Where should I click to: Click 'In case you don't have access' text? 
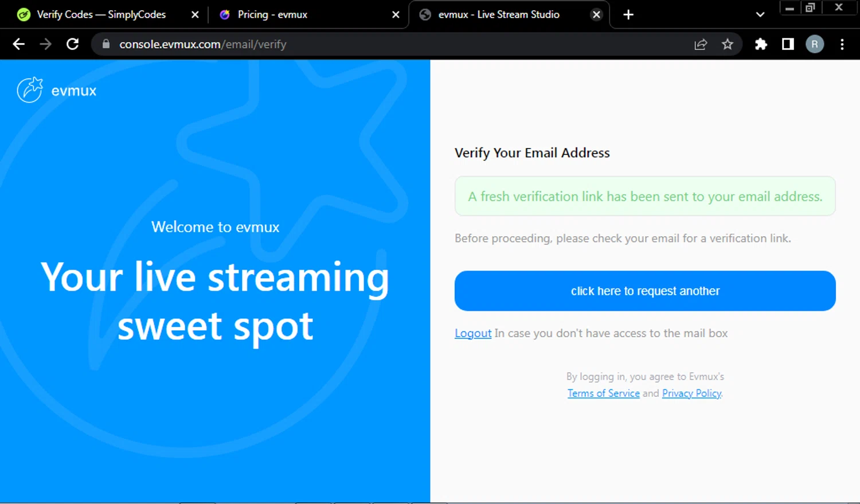tap(611, 333)
